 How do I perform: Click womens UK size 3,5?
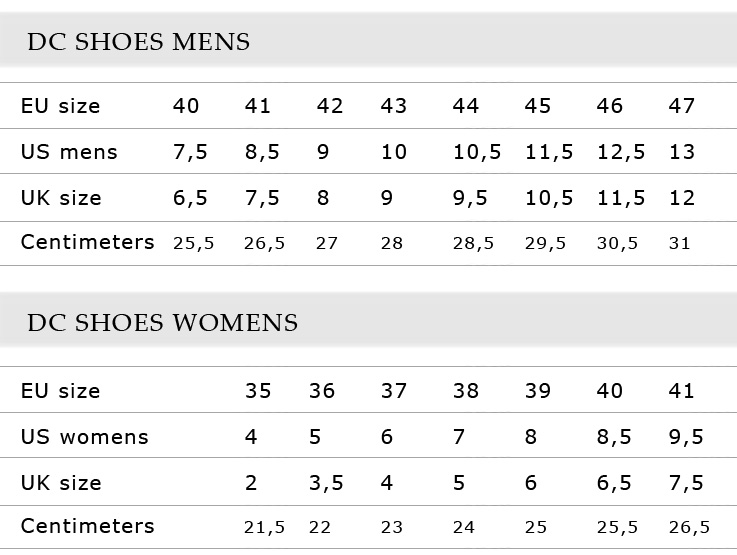(326, 483)
